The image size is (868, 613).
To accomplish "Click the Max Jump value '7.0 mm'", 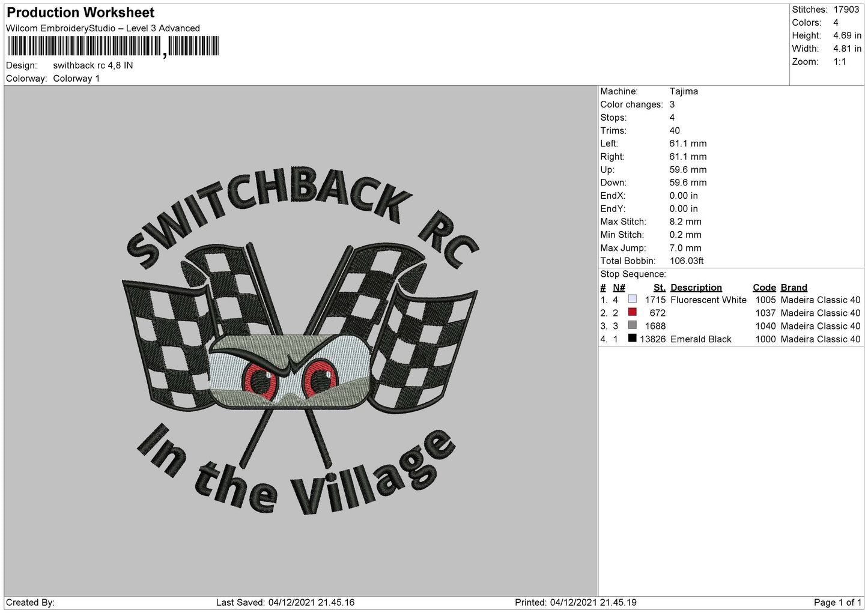I will [685, 248].
